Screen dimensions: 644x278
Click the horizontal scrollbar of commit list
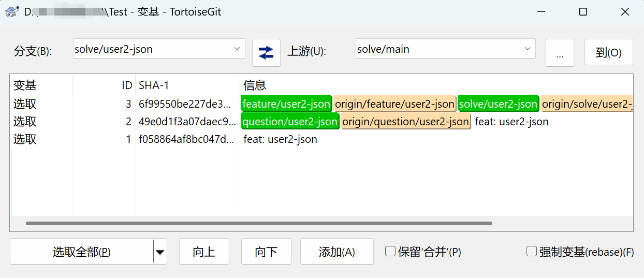coord(259,224)
